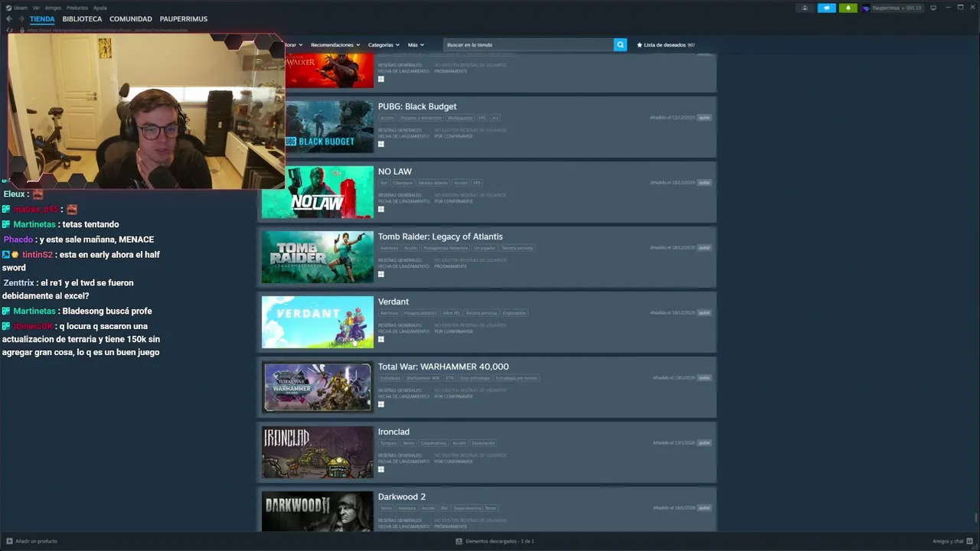This screenshot has height=551, width=980.
Task: Click Windows platform icon under Total War: WARHAMMER
Action: 381,404
